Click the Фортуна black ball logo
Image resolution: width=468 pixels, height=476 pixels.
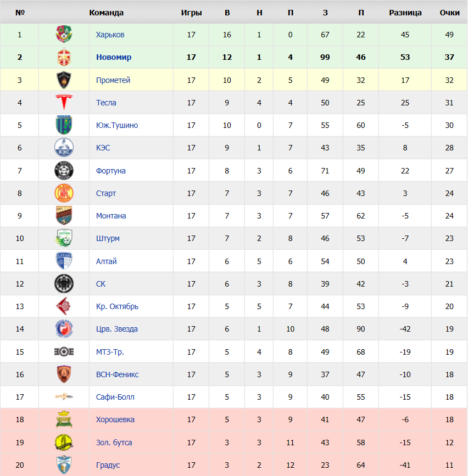[x=64, y=170]
